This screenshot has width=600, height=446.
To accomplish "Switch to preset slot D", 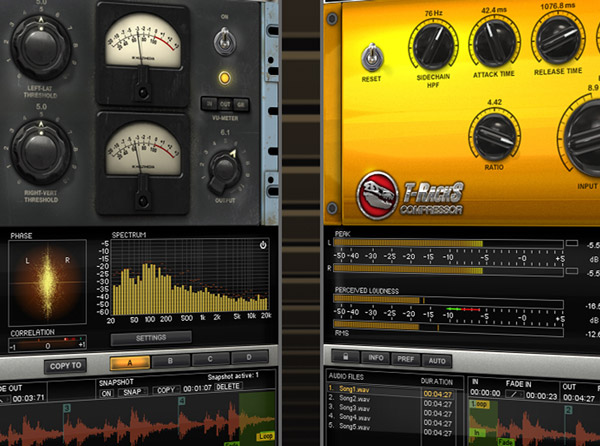I will click(249, 357).
